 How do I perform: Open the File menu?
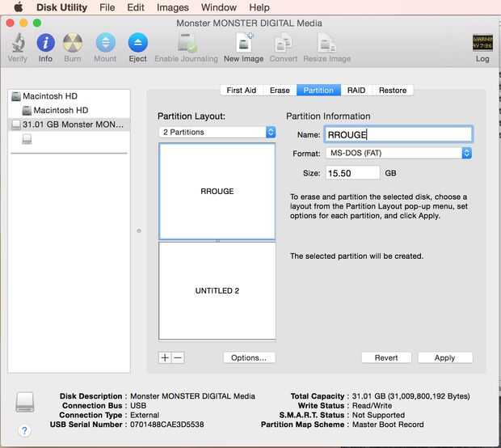(x=107, y=7)
